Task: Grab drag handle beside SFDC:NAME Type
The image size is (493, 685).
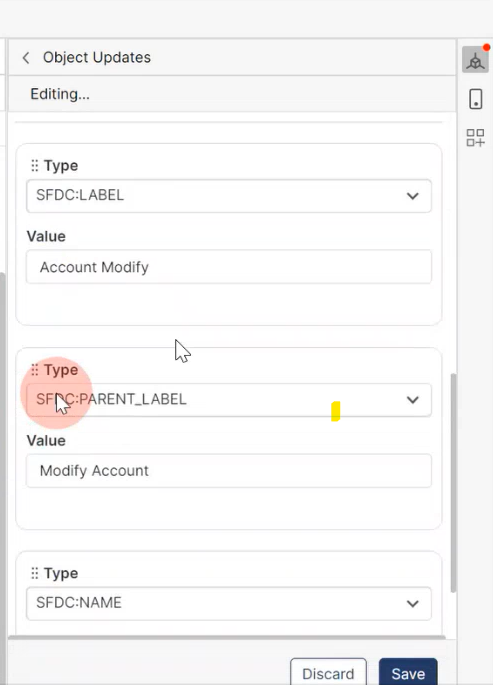Action: (x=34, y=573)
